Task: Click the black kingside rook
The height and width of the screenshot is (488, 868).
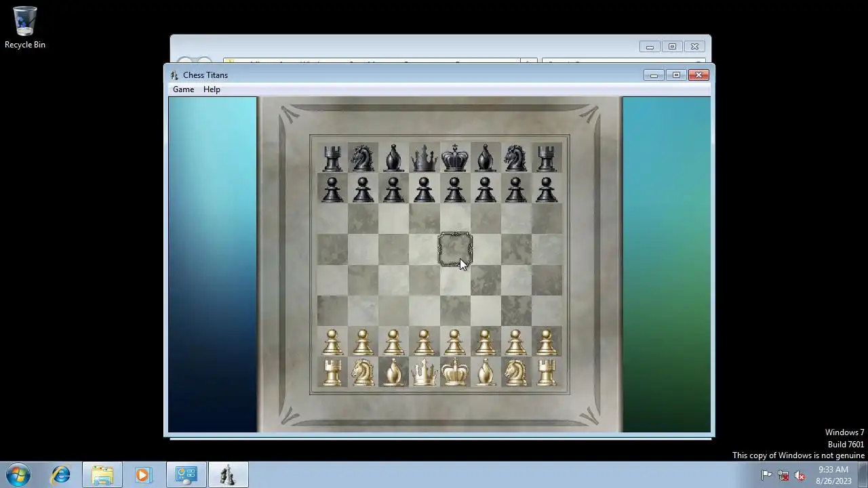Action: tap(547, 158)
